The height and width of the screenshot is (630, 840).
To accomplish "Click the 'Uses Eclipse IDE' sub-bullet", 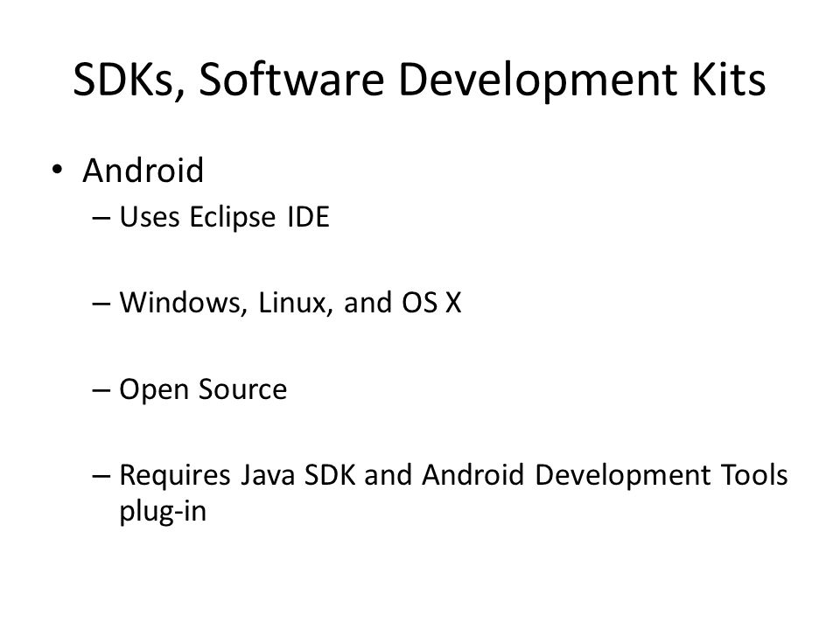I will pyautogui.click(x=224, y=218).
